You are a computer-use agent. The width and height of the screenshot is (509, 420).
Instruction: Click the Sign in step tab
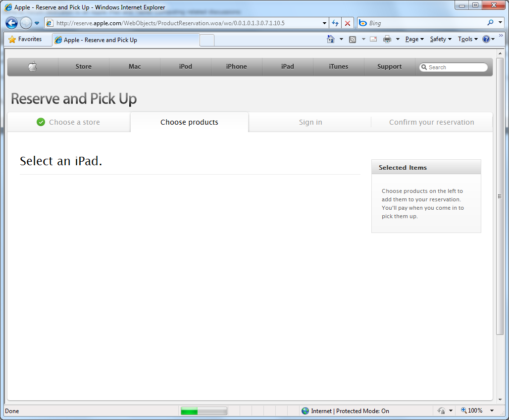310,122
